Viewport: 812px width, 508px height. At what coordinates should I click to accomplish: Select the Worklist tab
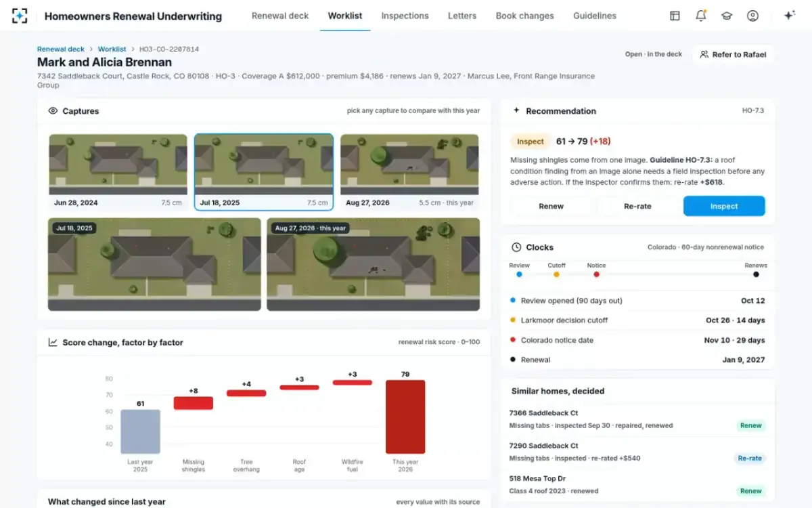(345, 16)
